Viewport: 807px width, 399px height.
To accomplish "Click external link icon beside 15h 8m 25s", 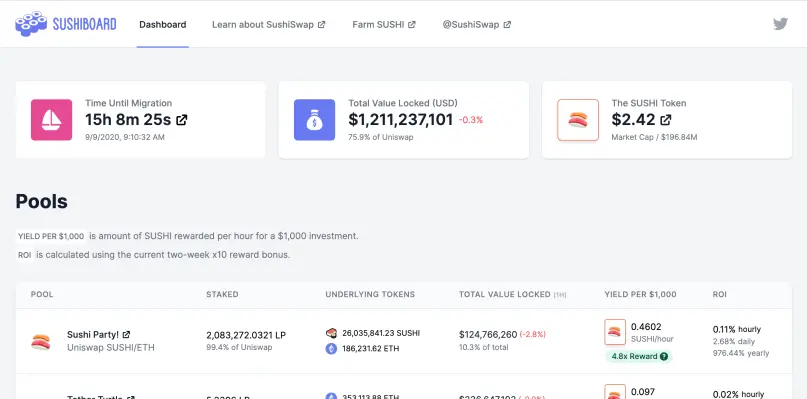I will [182, 120].
